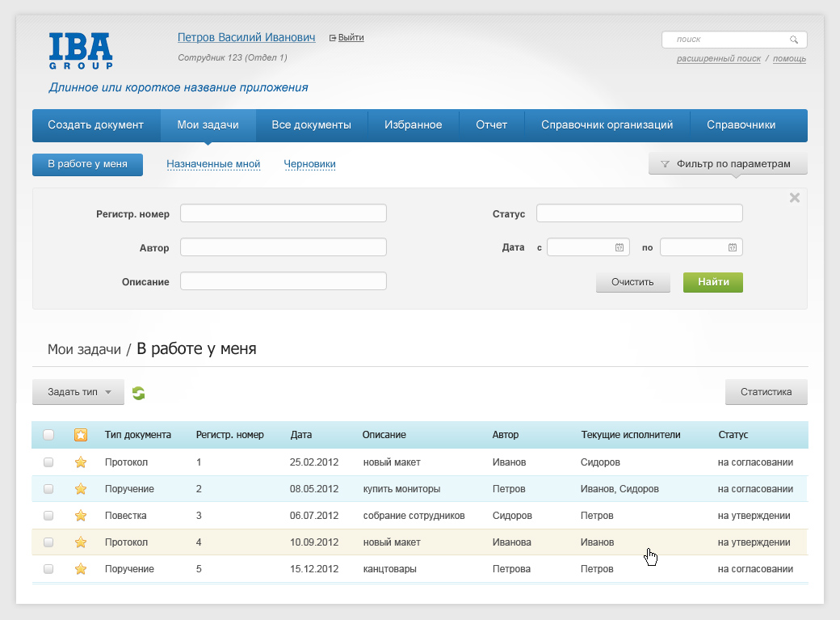Toggle the Фильтр по параметрам panel
The image size is (840, 620).
727,164
